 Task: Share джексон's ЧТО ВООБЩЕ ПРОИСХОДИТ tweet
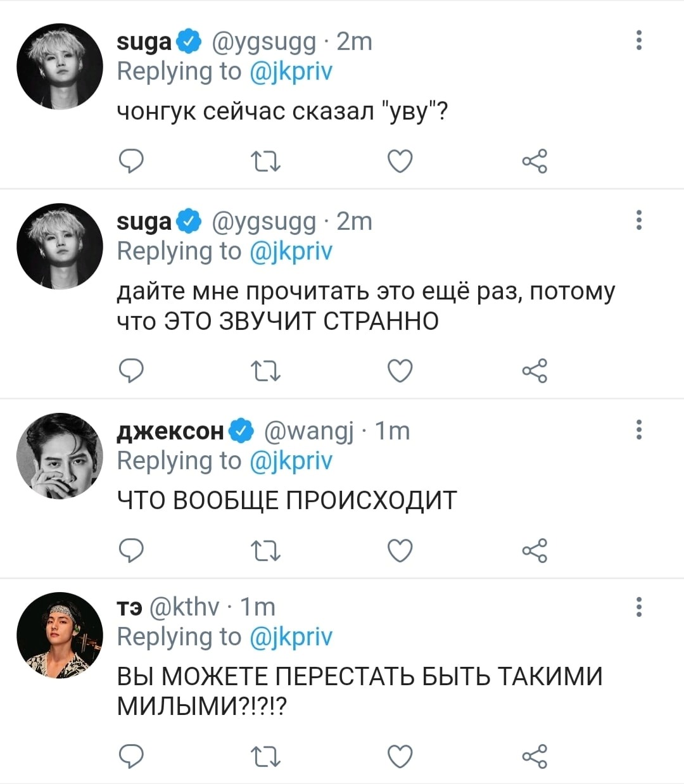pos(535,550)
